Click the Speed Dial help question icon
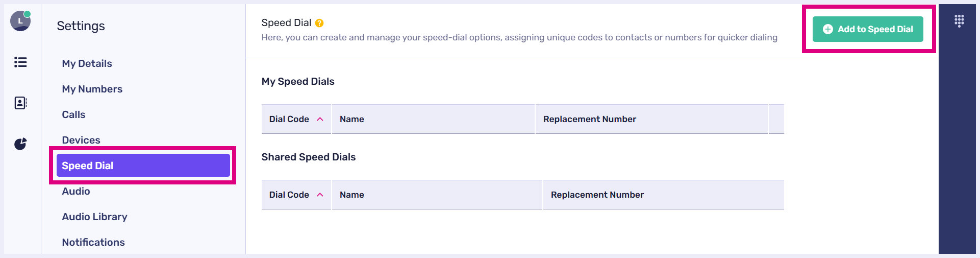980x258 pixels. pyautogui.click(x=319, y=23)
